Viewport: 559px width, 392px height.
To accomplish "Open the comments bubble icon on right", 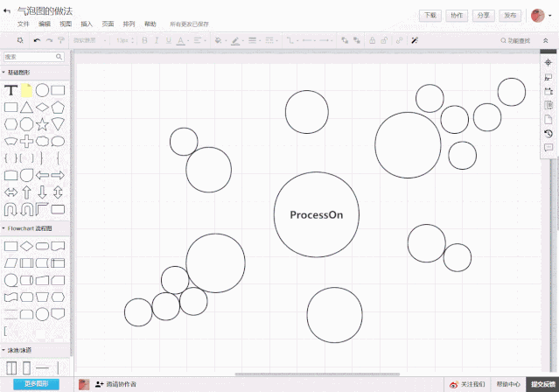I will click(548, 147).
